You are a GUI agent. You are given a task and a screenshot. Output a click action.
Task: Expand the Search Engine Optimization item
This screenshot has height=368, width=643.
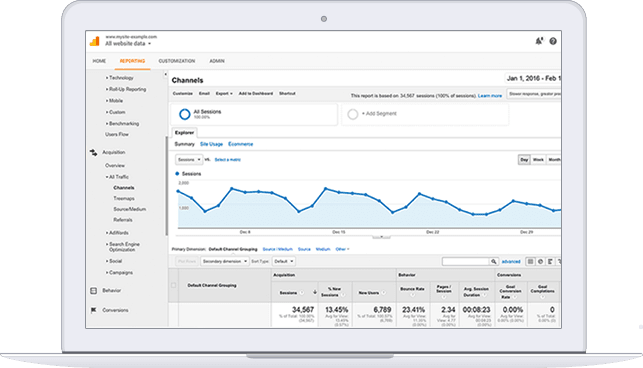(x=123, y=247)
